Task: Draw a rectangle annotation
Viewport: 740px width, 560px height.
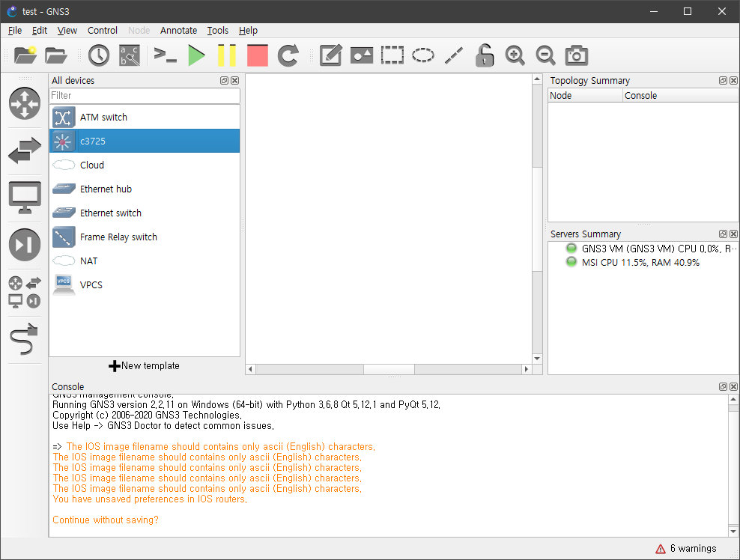Action: click(392, 55)
